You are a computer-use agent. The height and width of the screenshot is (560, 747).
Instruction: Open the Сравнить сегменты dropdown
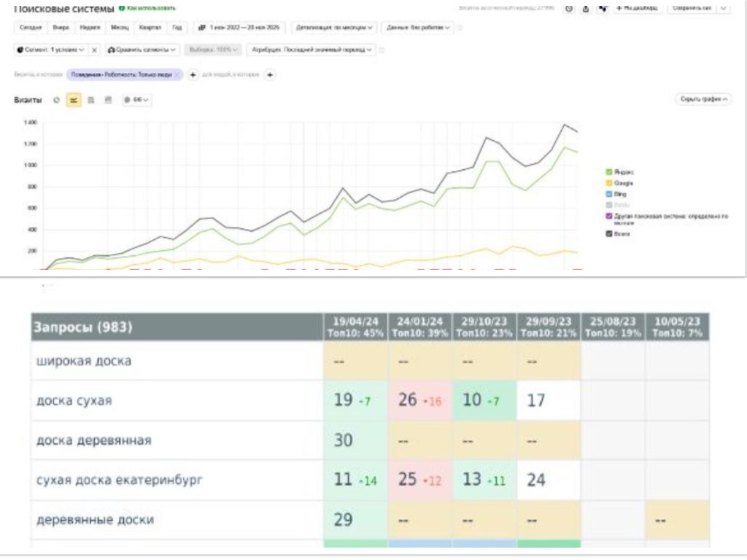[142, 50]
